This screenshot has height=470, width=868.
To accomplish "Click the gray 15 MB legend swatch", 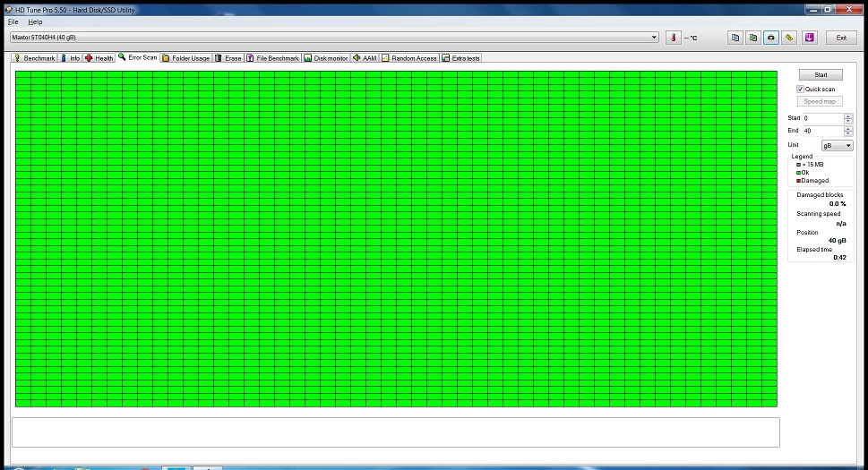I will [x=798, y=164].
